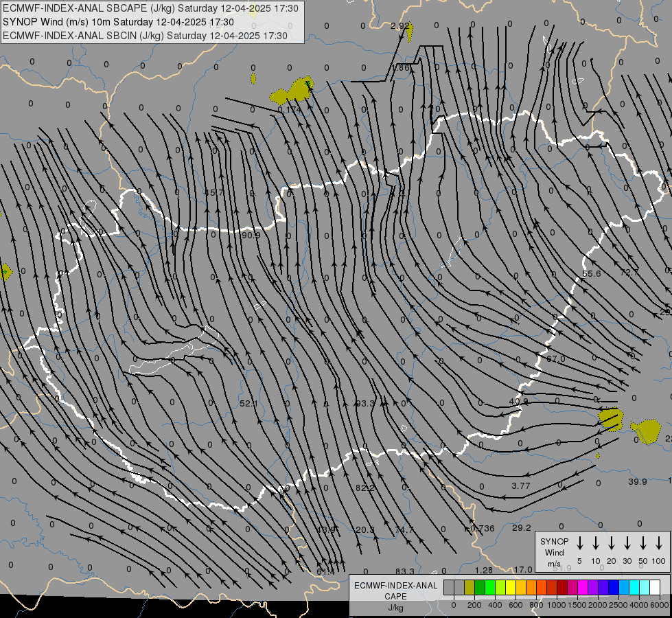Screen dimensions: 672x618
Task: Pick the olive swatch in CAPE scale
Action: pos(470,588)
